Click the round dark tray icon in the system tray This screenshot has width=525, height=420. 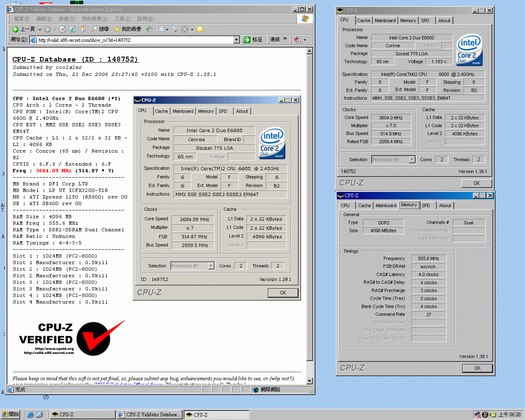click(x=485, y=415)
